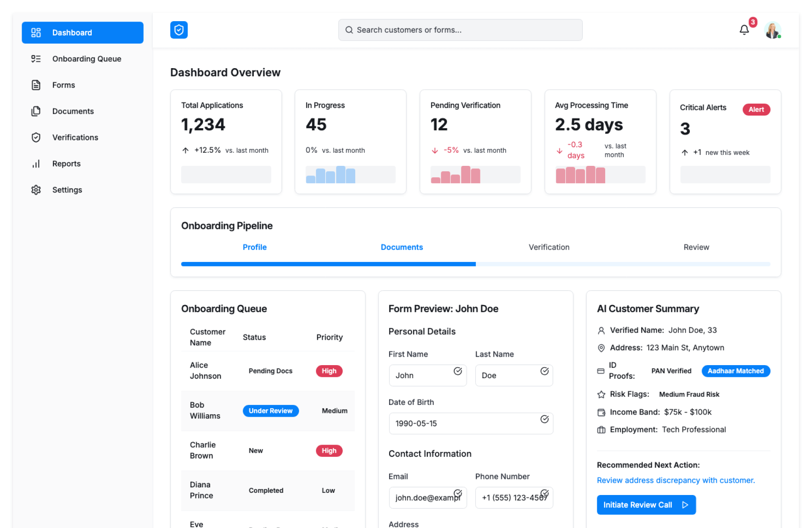The height and width of the screenshot is (528, 812).
Task: Open Settings from the sidebar
Action: point(67,190)
